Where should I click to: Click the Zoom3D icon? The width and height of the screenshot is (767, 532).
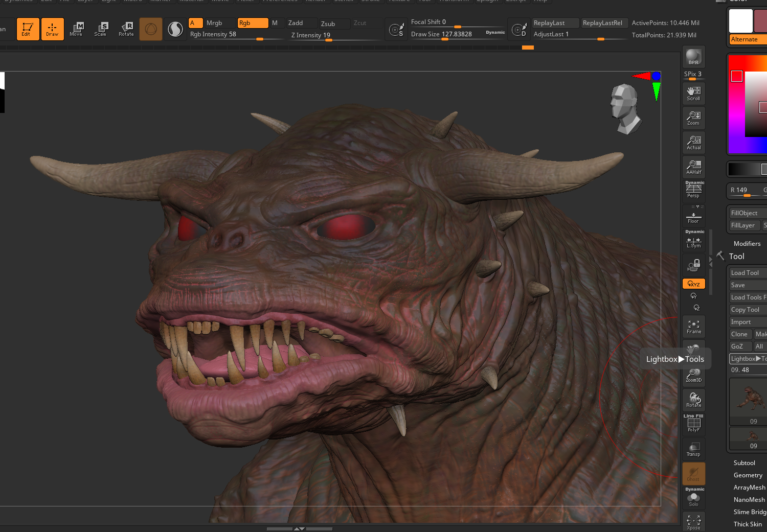(x=693, y=376)
